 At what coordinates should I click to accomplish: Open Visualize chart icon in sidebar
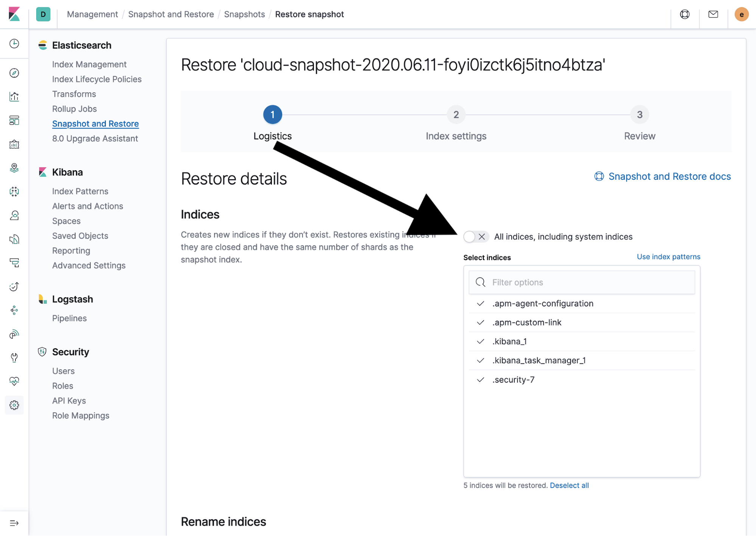tap(14, 97)
